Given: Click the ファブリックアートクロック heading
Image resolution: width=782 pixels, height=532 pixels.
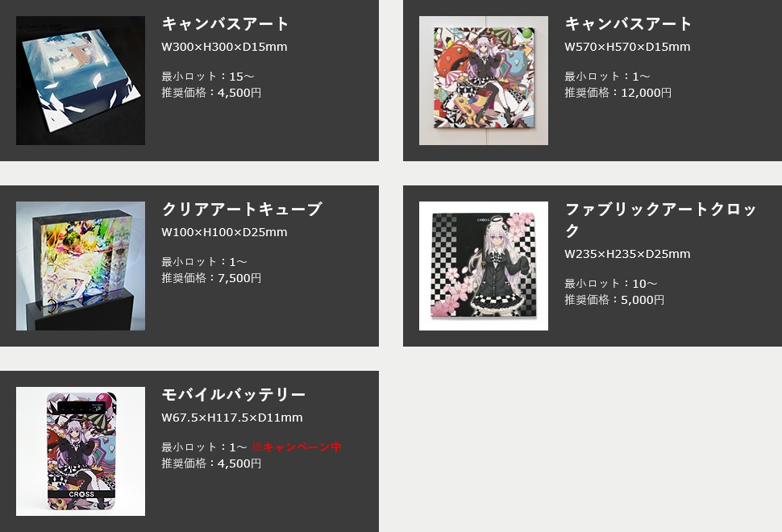Looking at the screenshot, I should click(661, 219).
